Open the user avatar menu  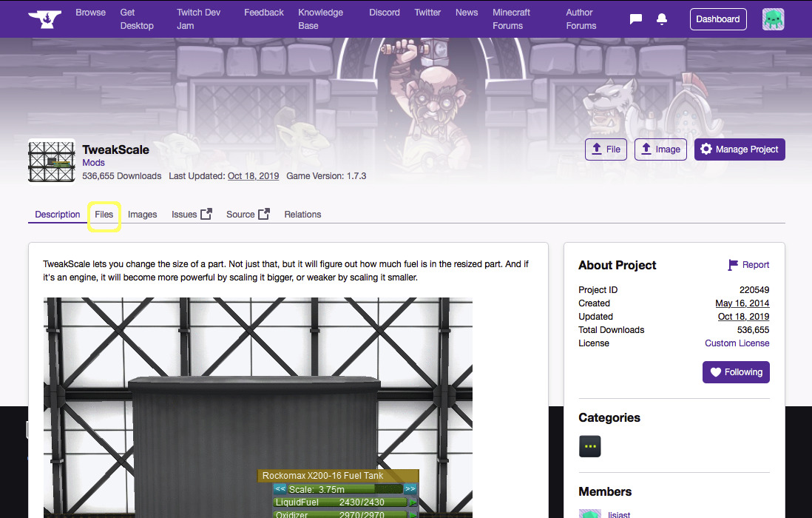pos(773,19)
